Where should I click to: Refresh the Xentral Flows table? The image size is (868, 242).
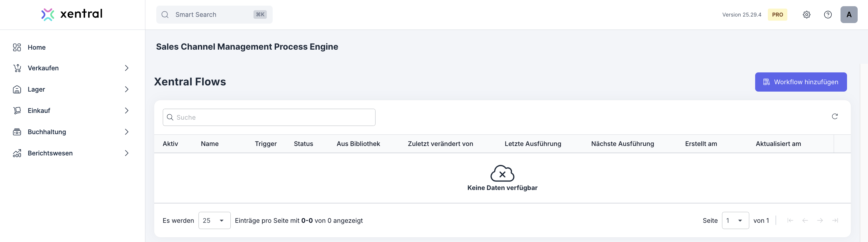pos(835,116)
